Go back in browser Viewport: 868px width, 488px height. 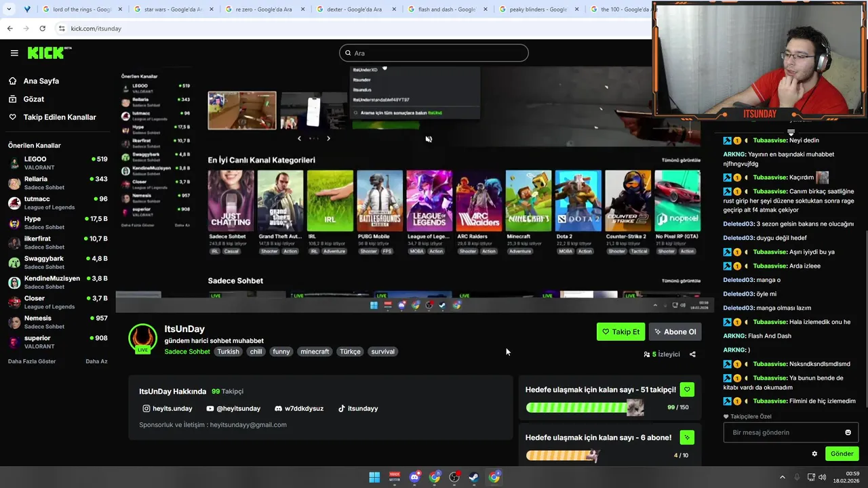9,28
